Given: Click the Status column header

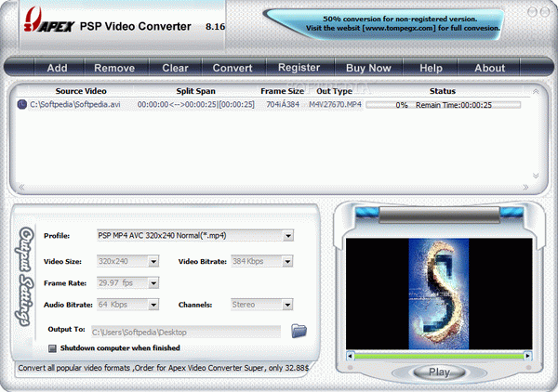Looking at the screenshot, I should (443, 91).
